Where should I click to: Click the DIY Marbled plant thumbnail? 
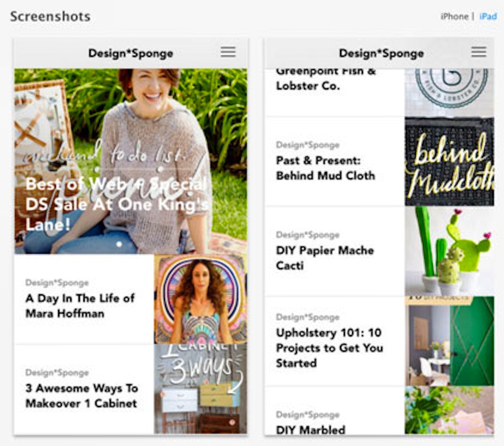coord(449,410)
